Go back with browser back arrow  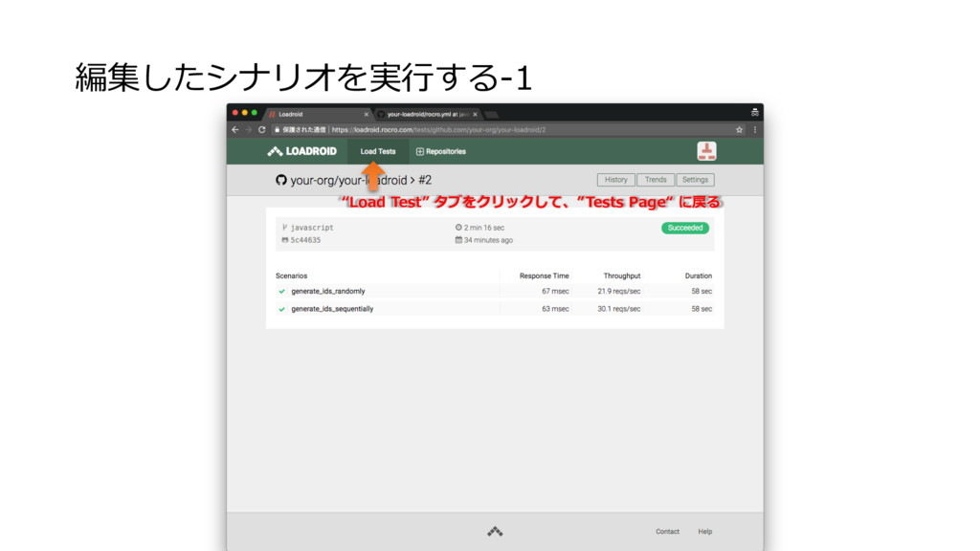(235, 130)
